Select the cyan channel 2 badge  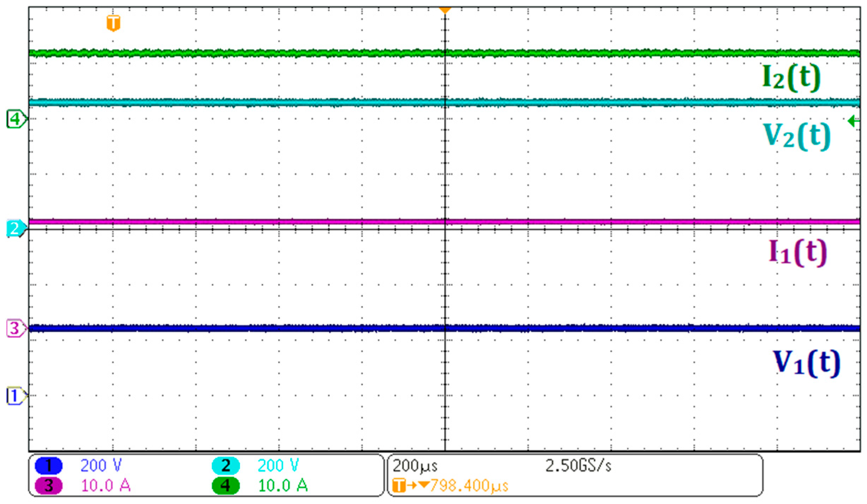[x=226, y=466]
